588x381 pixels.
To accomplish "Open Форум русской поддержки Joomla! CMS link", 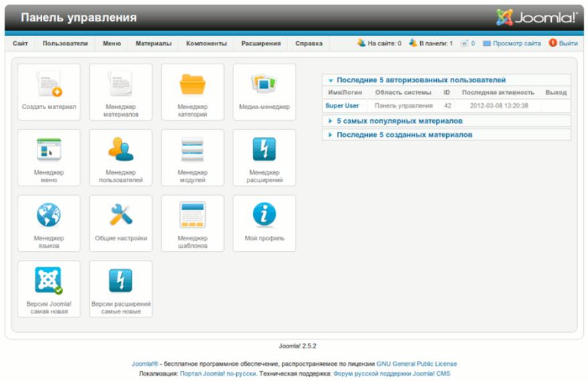I will pos(391,374).
